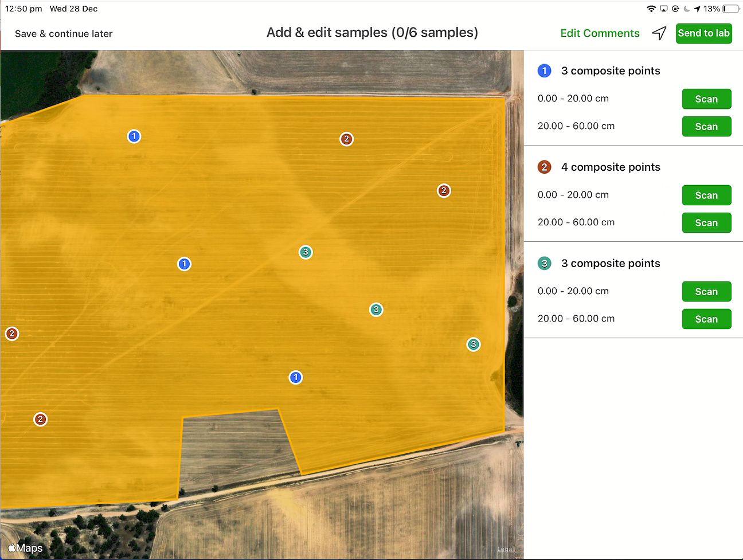Select red marker 2 near the field's right edge
This screenshot has height=560, width=743.
[x=444, y=190]
